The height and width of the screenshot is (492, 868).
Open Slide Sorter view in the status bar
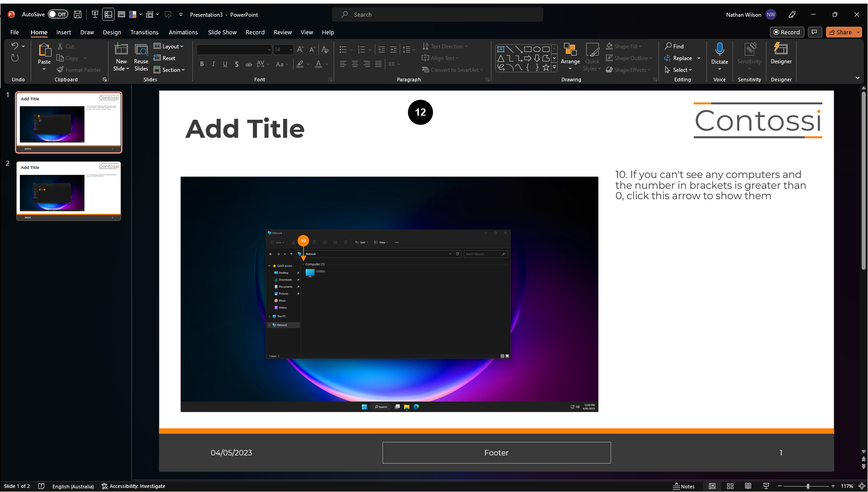[x=730, y=486]
